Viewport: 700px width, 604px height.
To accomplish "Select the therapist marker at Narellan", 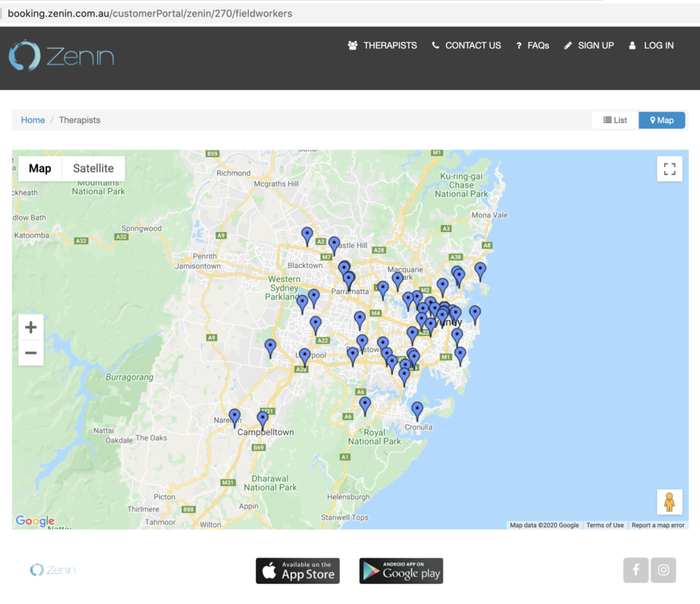I will tap(234, 418).
